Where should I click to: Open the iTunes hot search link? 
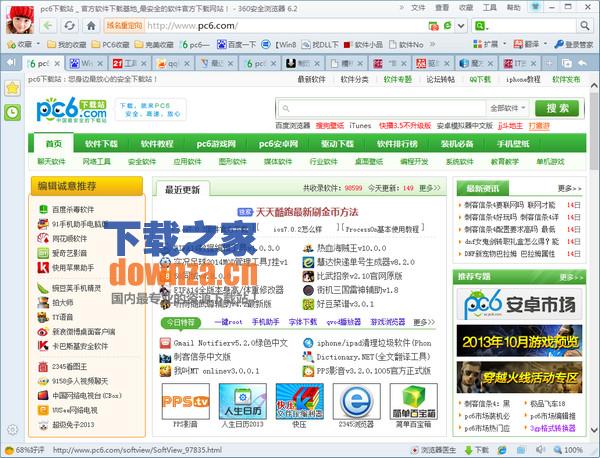click(360, 126)
